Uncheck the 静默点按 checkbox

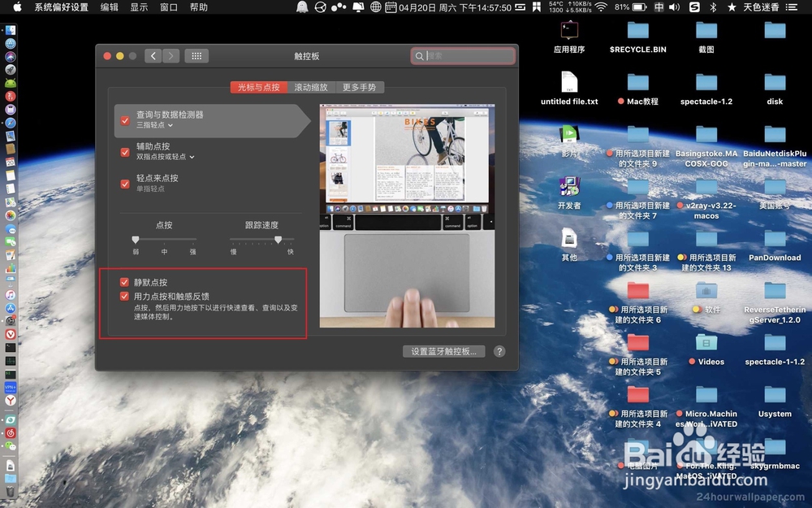tap(124, 282)
